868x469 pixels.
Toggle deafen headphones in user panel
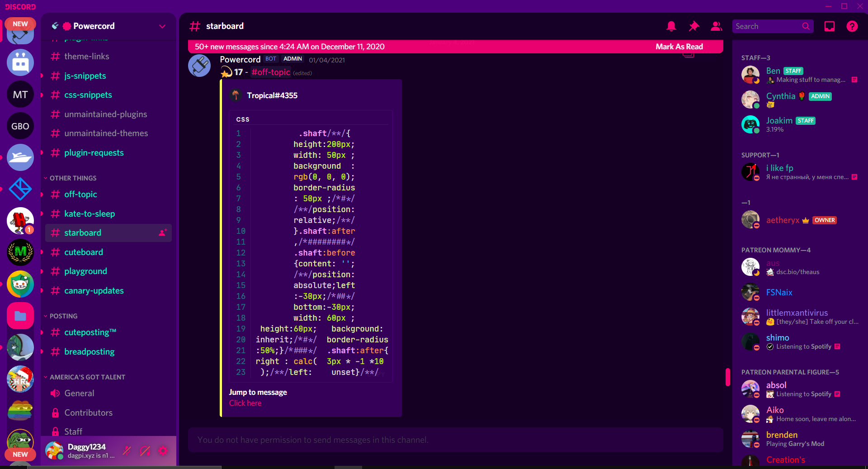(145, 450)
